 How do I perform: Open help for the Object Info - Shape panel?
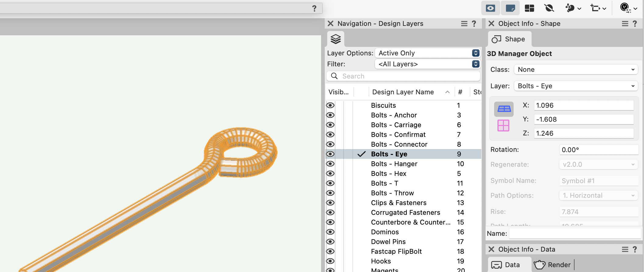635,24
